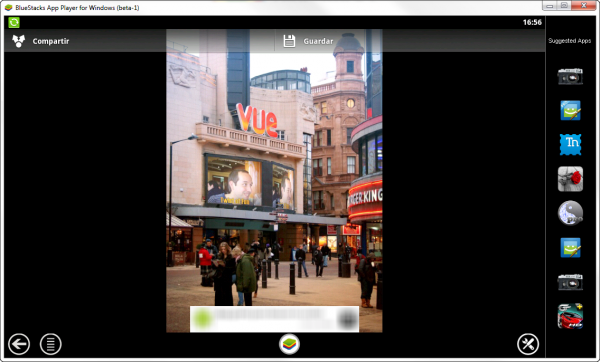Viewport: 600px width, 362px height.
Task: Open BlueStacks home center icon
Action: pos(289,344)
